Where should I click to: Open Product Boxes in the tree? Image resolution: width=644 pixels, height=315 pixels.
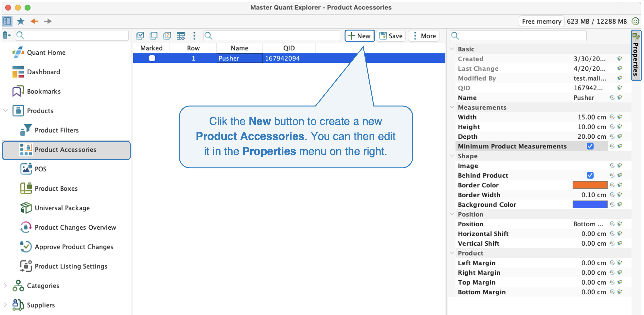pos(49,188)
